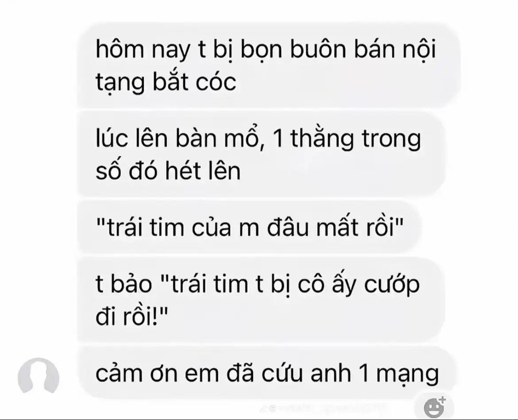Select the message starting "hôm nay t bị"
Image resolution: width=518 pixels, height=420 pixels.
(x=269, y=65)
